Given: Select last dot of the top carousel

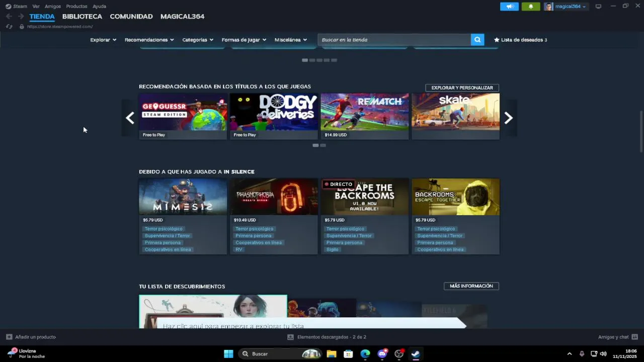Looking at the screenshot, I should (x=334, y=60).
